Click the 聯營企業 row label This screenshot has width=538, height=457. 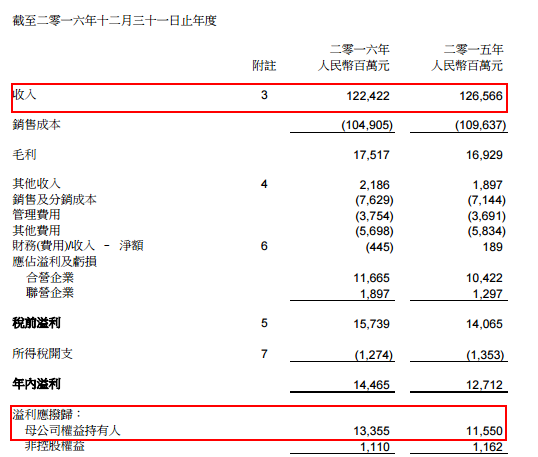[x=50, y=293]
